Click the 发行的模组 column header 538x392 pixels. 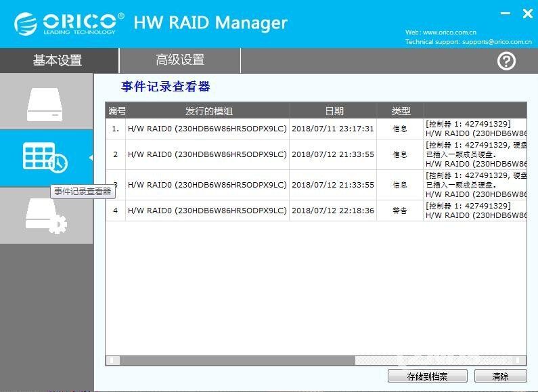(208, 111)
